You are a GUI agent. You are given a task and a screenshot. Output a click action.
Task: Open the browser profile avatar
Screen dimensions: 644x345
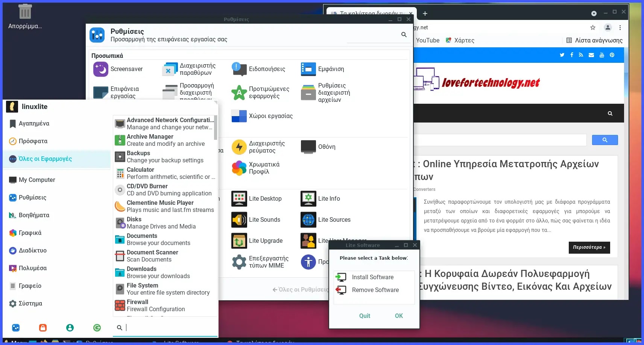pos(608,27)
